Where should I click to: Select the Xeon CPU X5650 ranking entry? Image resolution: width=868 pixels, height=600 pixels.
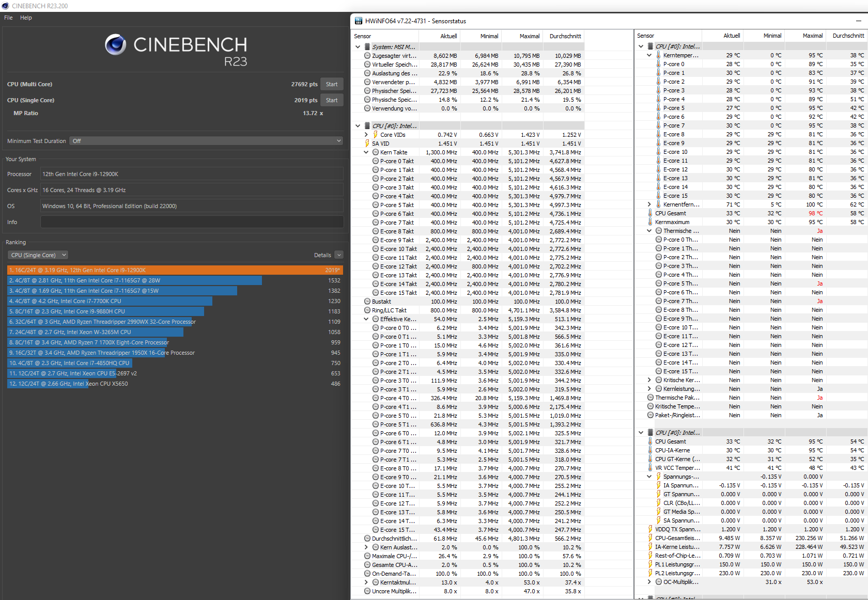tap(175, 384)
